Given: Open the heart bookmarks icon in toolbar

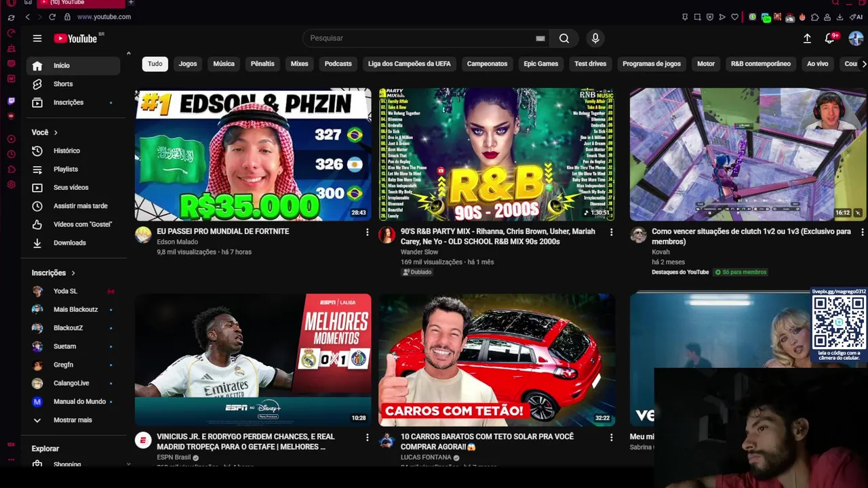Looking at the screenshot, I should tap(734, 17).
